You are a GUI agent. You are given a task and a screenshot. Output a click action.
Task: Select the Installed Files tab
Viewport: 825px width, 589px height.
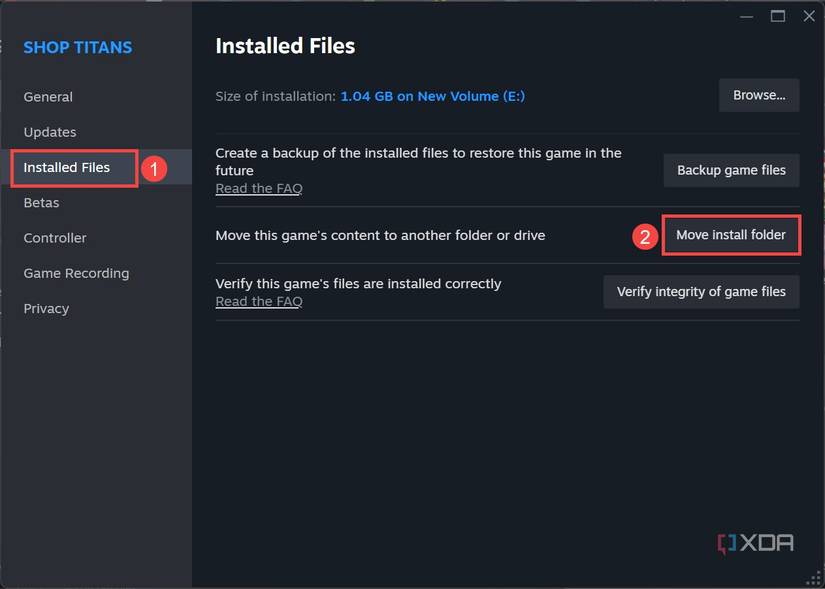pos(67,167)
